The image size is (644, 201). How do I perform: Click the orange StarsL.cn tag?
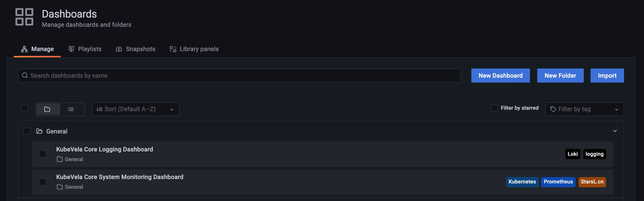(x=592, y=182)
